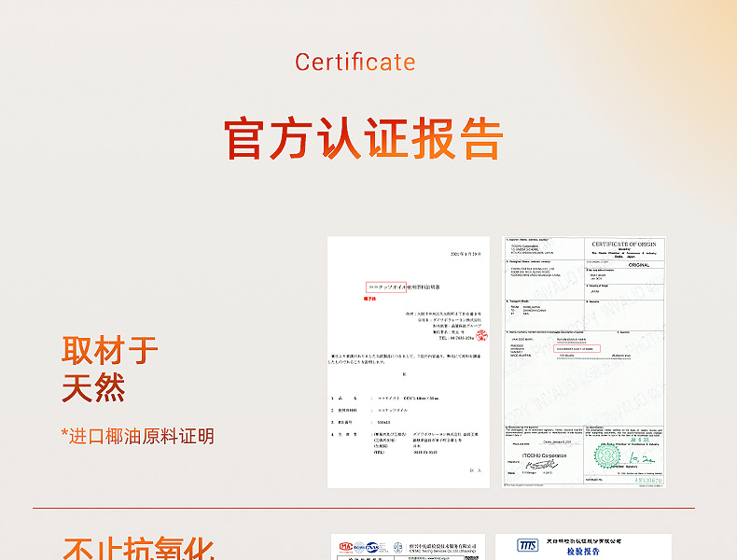
Task: Click the 不止抗氧化 heading
Action: [139, 548]
